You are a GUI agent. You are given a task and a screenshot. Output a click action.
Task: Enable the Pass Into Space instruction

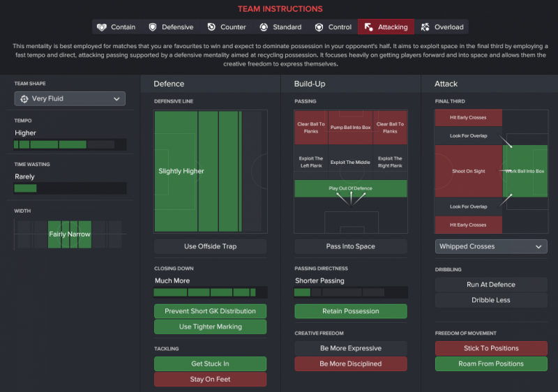[350, 246]
